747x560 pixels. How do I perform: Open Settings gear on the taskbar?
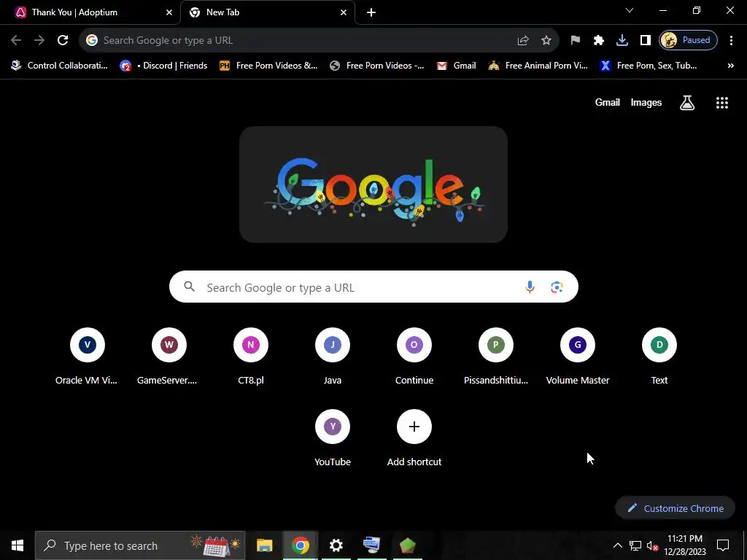[x=336, y=545]
